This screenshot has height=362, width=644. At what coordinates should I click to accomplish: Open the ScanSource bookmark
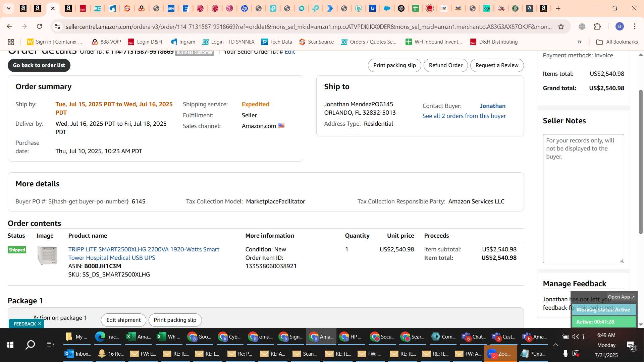pos(316,42)
